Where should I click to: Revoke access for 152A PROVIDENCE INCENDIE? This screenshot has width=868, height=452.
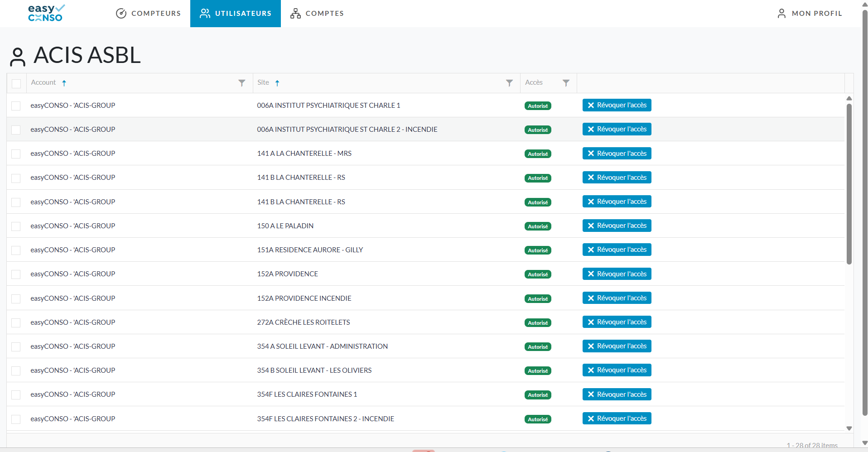coord(617,298)
